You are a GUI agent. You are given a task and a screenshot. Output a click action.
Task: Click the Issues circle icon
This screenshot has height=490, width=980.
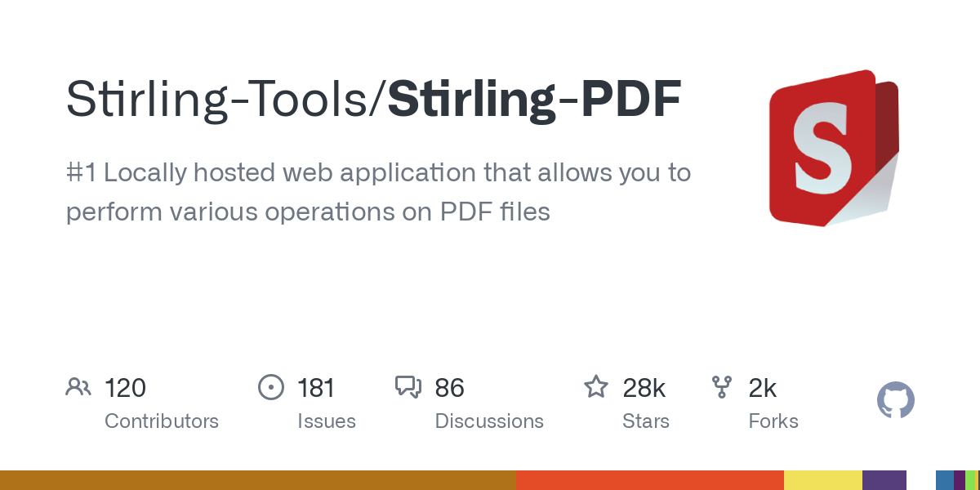tap(270, 387)
